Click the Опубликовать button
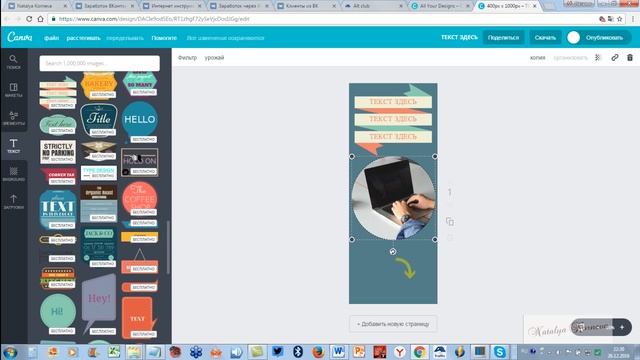Screen dimensions: 640x360 pos(604,38)
